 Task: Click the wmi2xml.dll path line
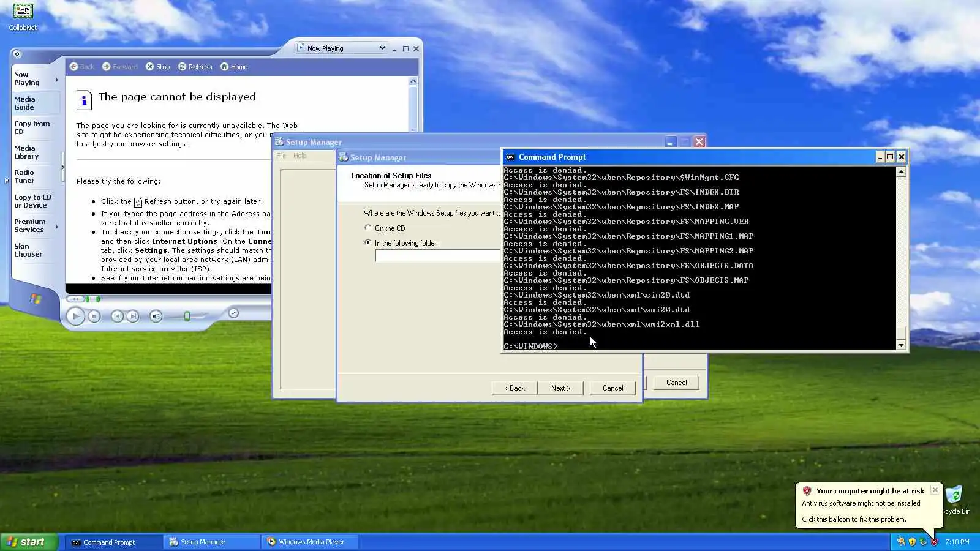pos(601,324)
